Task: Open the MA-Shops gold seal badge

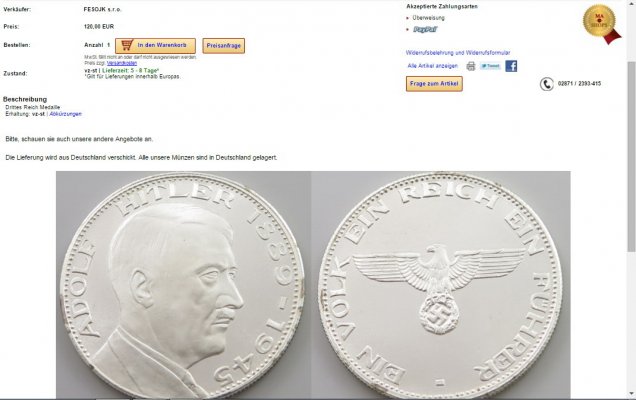Action: (601, 24)
